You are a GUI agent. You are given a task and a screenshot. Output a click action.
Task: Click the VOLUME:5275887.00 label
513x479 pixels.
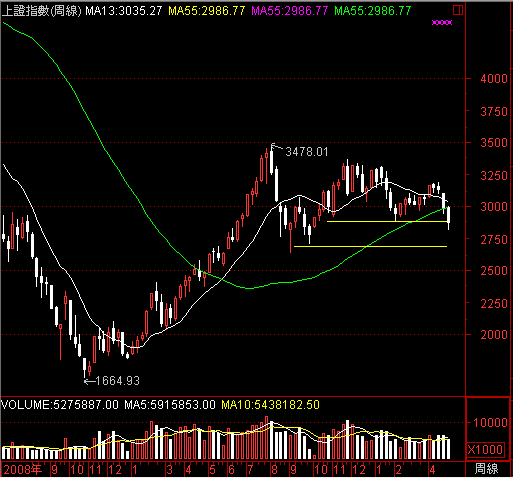pyautogui.click(x=60, y=405)
